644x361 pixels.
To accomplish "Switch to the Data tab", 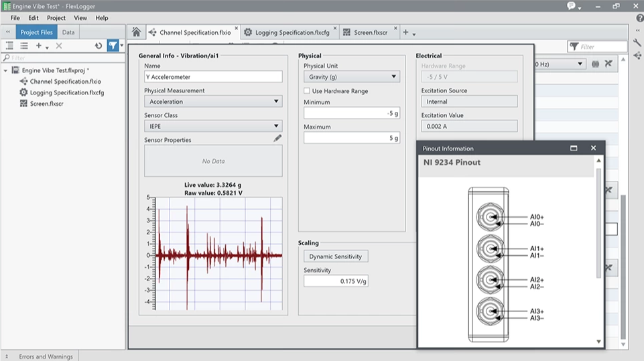I will (x=68, y=32).
